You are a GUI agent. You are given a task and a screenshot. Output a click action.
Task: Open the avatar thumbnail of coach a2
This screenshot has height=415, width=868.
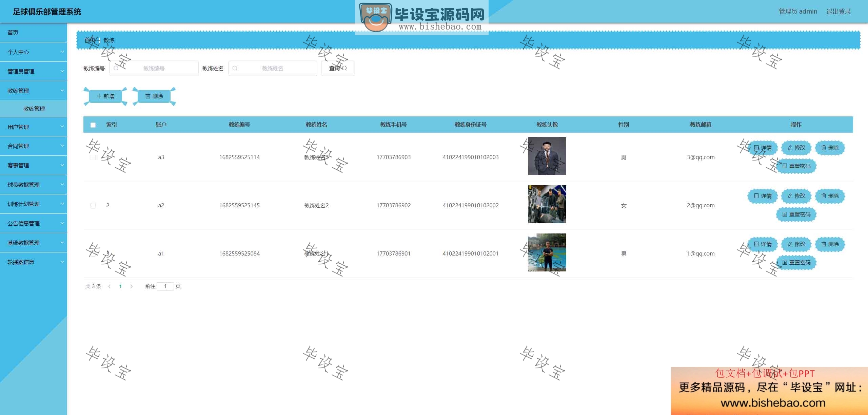tap(547, 204)
